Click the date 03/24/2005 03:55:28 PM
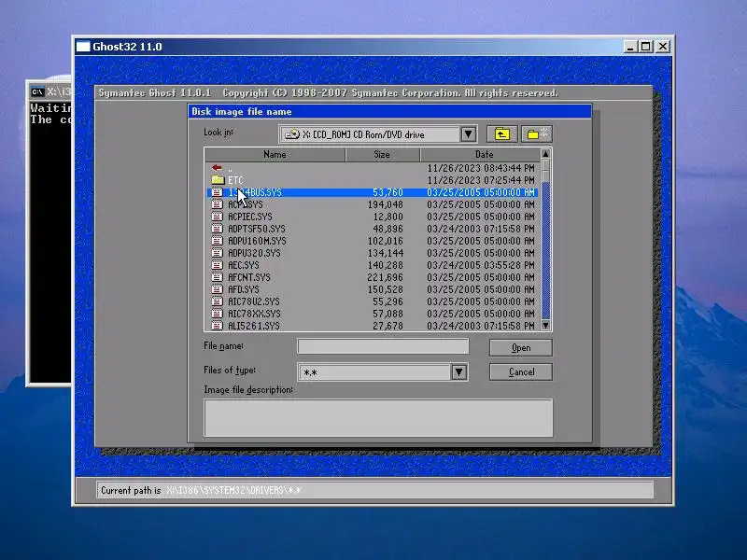Image resolution: width=747 pixels, height=560 pixels. 480,265
